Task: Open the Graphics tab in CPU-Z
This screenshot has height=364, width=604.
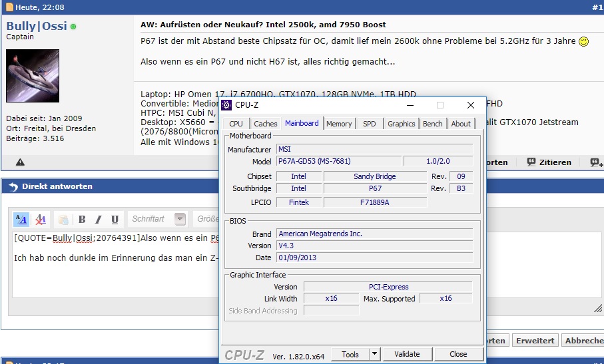Action: (401, 124)
